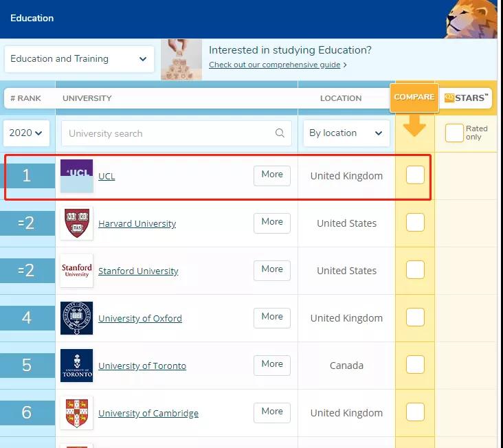Open the University of Oxford link
Viewport: 503px width, 448px height.
[140, 318]
